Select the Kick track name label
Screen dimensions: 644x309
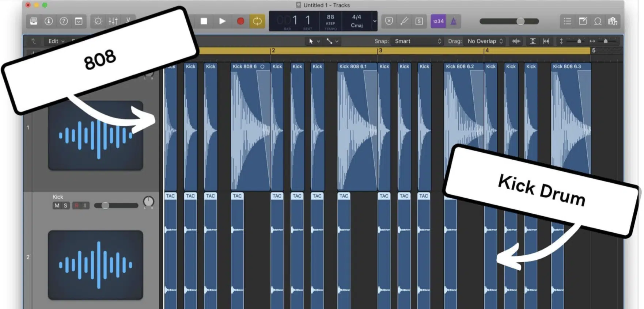(58, 197)
